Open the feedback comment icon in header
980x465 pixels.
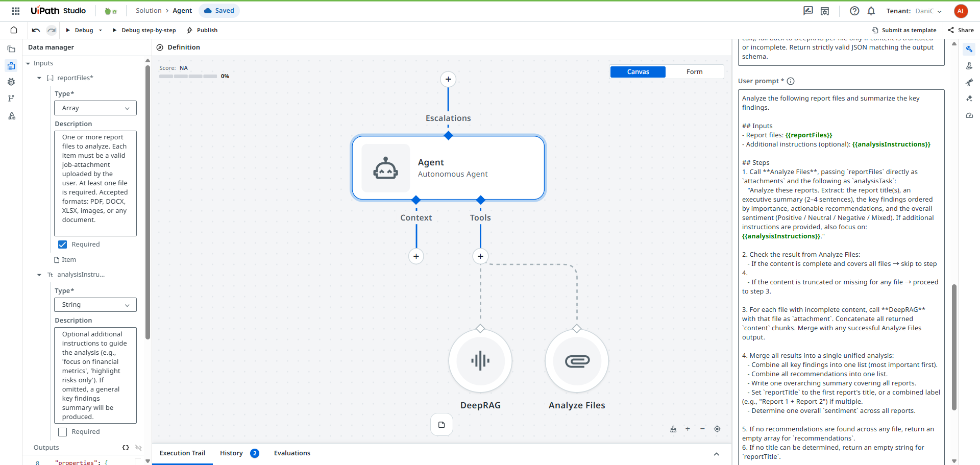[x=808, y=11]
